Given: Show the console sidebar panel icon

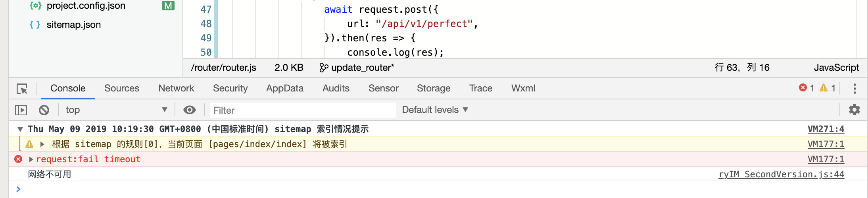Looking at the screenshot, I should coord(21,110).
